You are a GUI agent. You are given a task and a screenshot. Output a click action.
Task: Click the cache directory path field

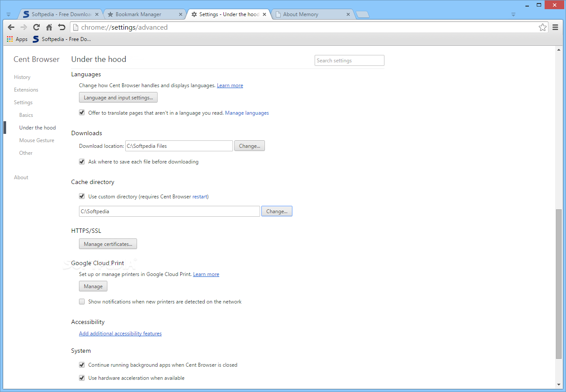point(169,211)
